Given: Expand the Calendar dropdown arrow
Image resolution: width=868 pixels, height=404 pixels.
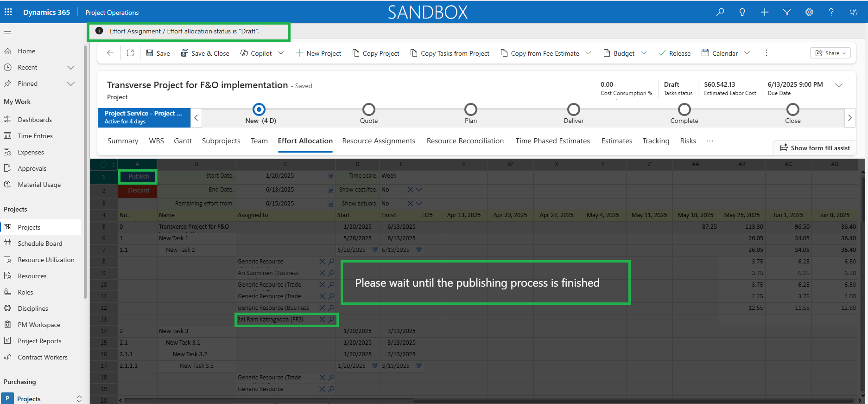Looking at the screenshot, I should 747,53.
